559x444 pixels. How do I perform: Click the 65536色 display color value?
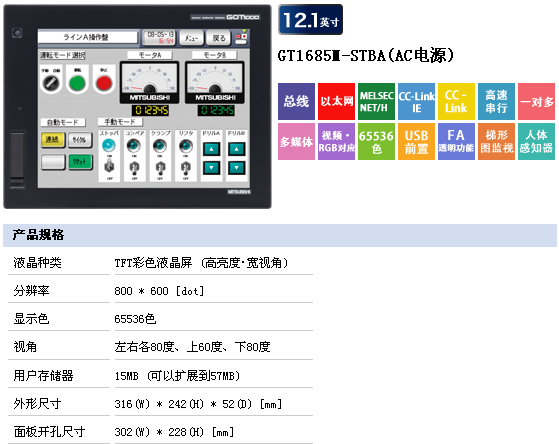(135, 319)
